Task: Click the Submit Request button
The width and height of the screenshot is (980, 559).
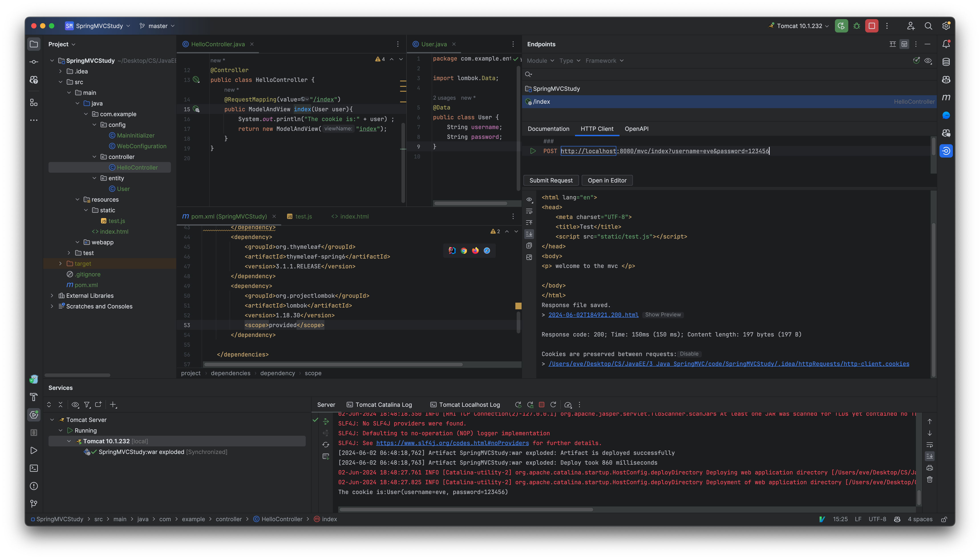Action: tap(551, 180)
